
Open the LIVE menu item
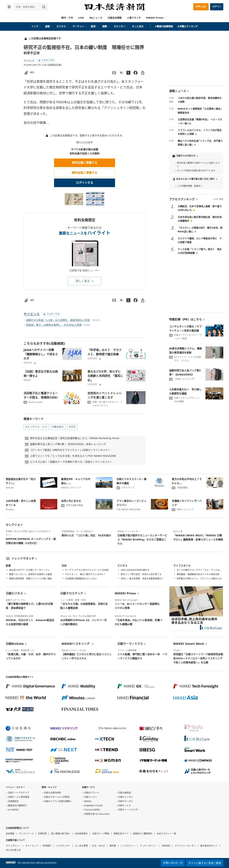point(81,18)
